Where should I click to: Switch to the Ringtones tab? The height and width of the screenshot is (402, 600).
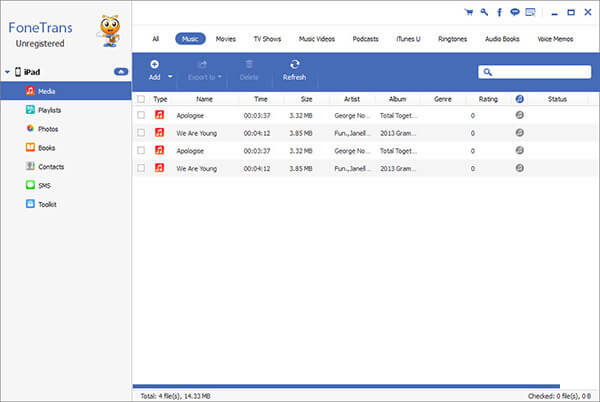tap(452, 39)
